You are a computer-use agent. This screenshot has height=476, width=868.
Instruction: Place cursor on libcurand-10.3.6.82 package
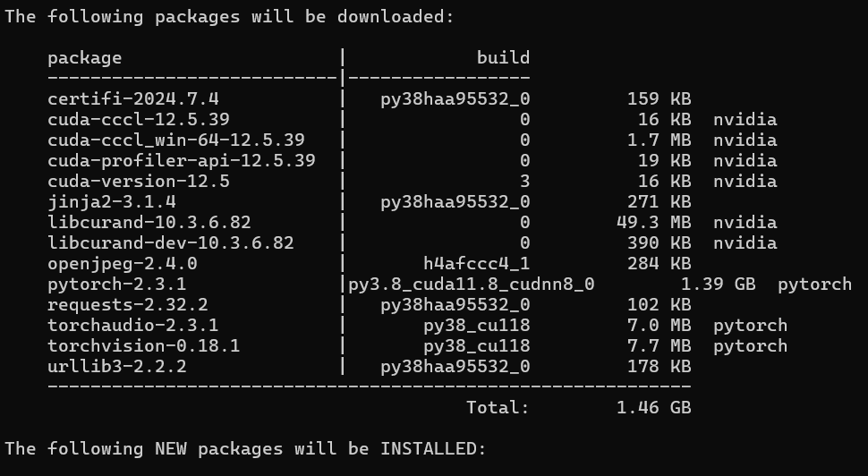pos(149,222)
